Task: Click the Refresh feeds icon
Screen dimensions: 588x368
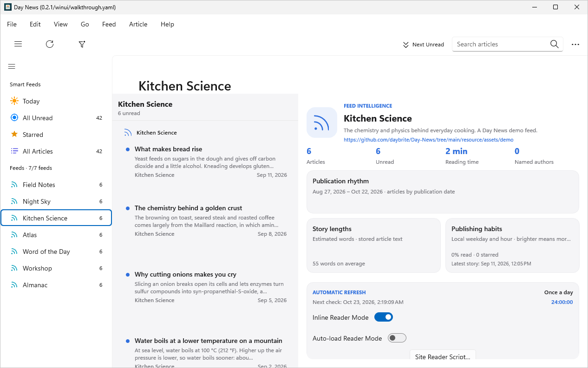Action: point(50,44)
